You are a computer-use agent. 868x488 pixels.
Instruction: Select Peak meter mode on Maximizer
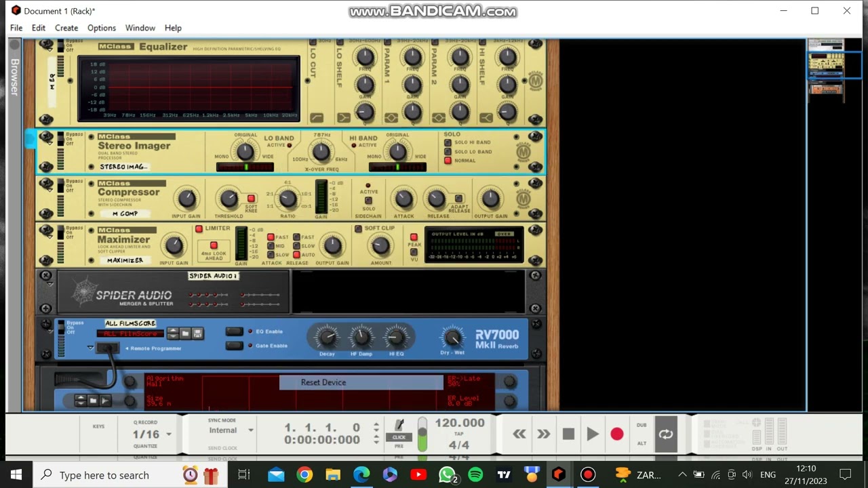(x=414, y=237)
